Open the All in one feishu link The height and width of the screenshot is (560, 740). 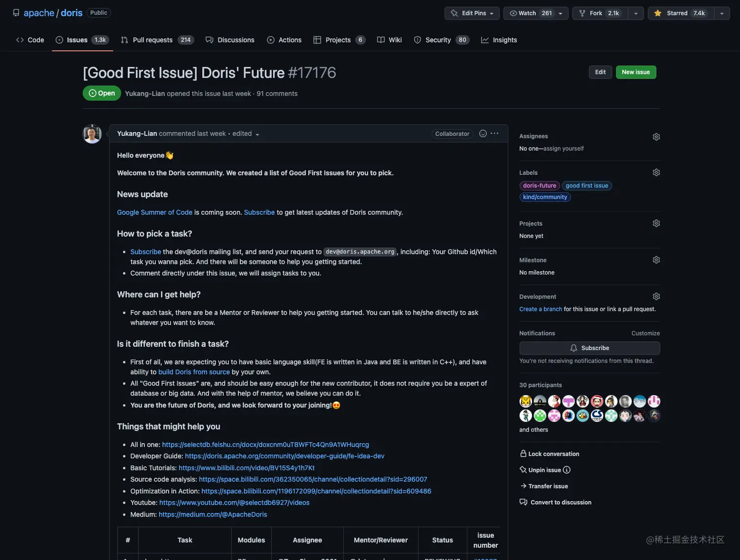click(x=265, y=444)
